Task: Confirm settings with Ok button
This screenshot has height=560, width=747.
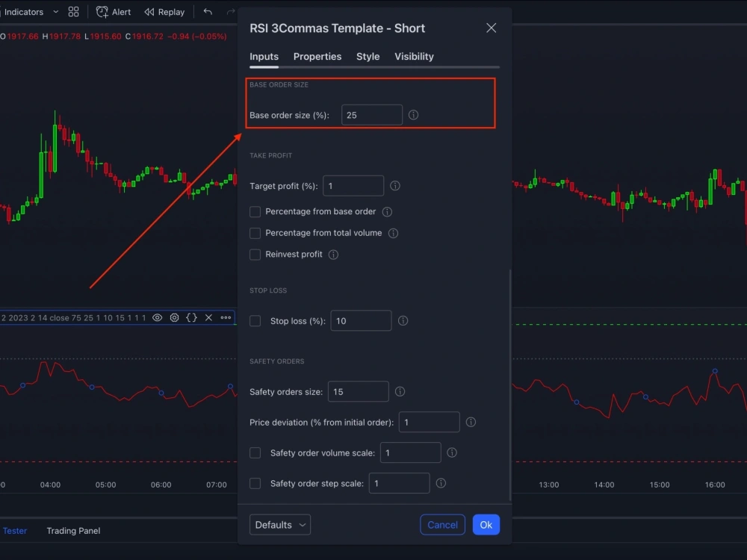Action: click(x=486, y=525)
